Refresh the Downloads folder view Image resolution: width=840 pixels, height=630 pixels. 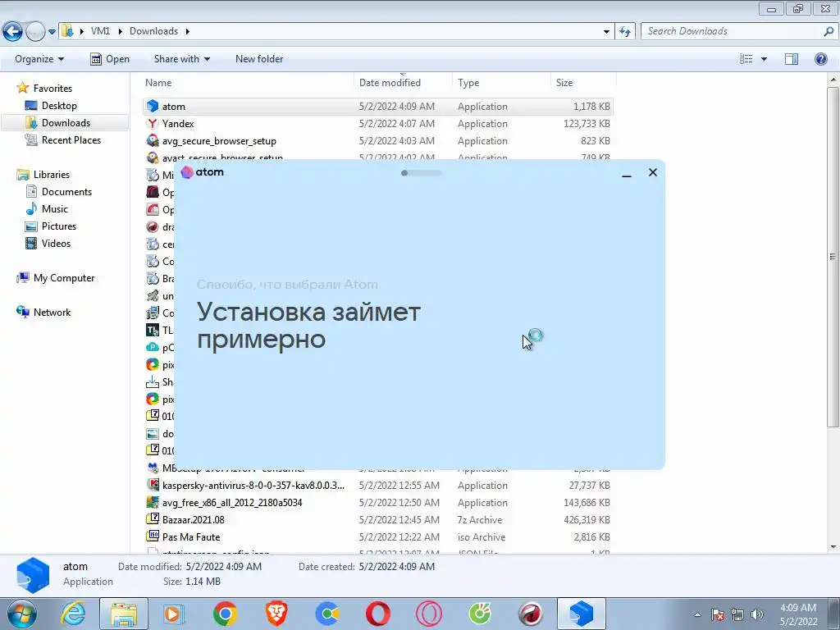coord(624,31)
